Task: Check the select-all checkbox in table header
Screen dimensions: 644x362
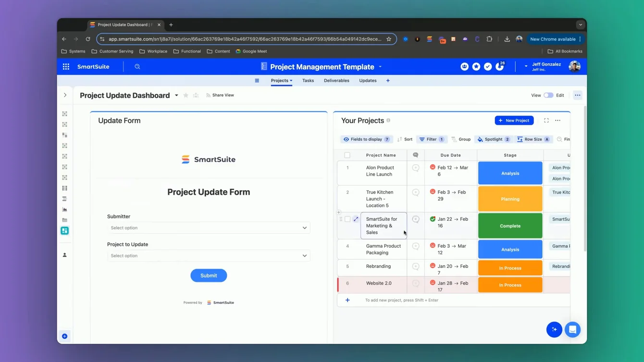Action: [347, 155]
